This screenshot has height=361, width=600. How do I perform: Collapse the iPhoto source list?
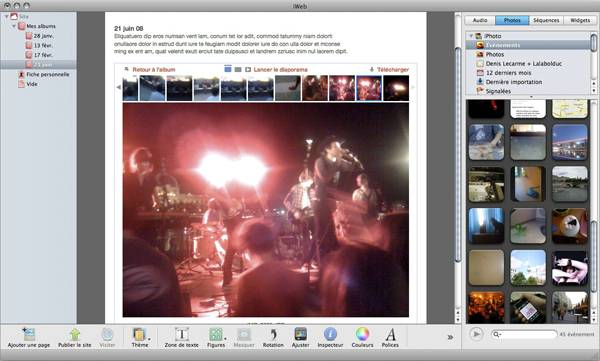471,36
